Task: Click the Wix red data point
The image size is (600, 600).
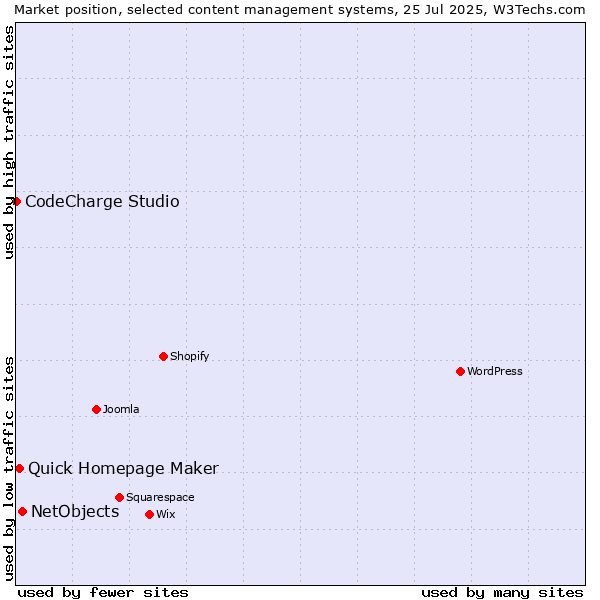Action: coord(150,514)
